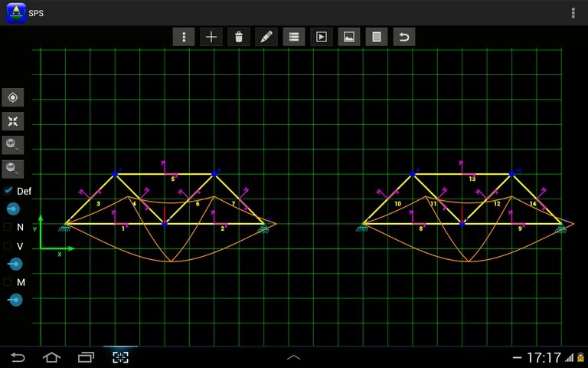Select top-right blue node of right truss
This screenshot has width=588, height=368.
(511, 174)
